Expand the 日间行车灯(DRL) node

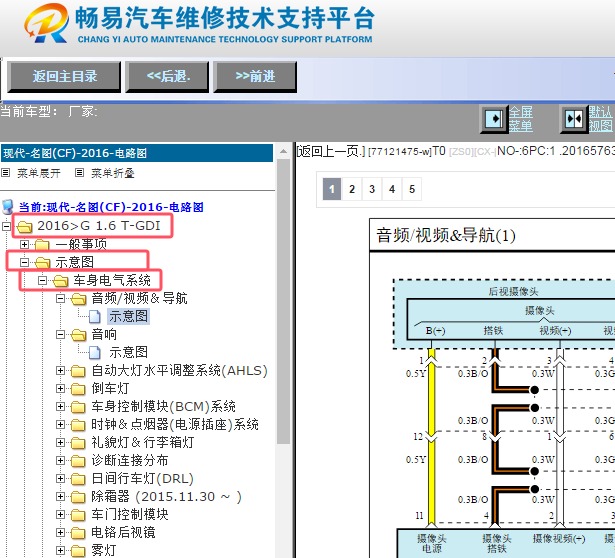click(60, 478)
